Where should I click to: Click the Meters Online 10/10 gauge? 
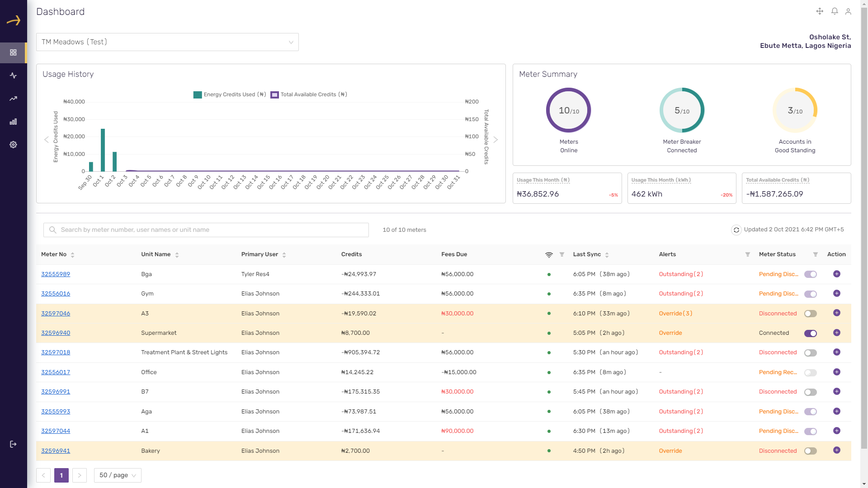coord(569,110)
